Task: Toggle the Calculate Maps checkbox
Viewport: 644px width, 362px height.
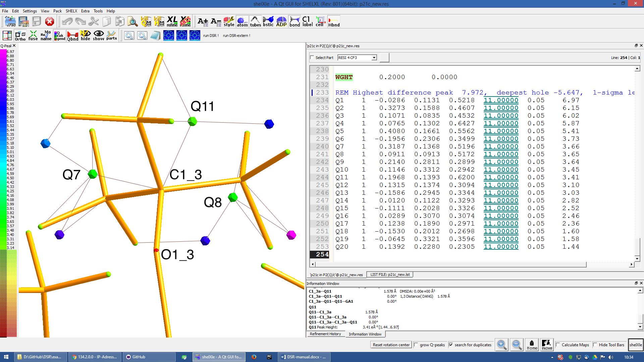Action: (x=558, y=345)
